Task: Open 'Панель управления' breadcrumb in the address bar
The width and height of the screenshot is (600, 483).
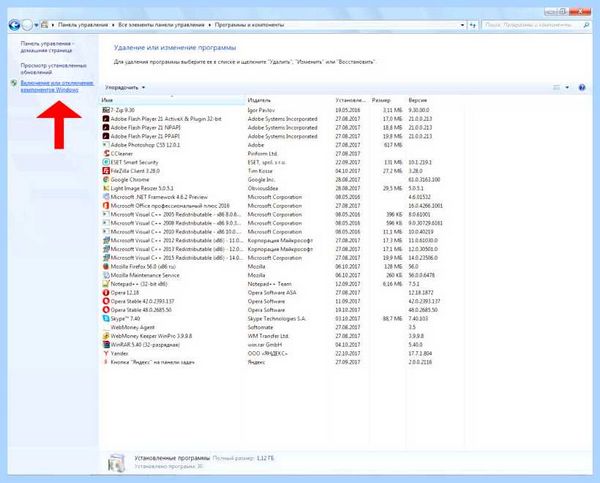Action: tap(83, 25)
